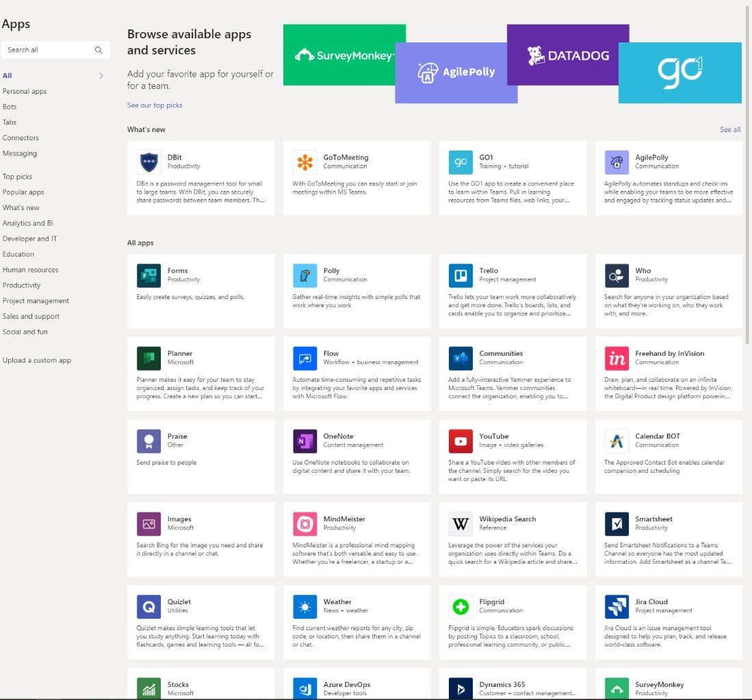Browse Productivity category in sidebar

coord(22,285)
